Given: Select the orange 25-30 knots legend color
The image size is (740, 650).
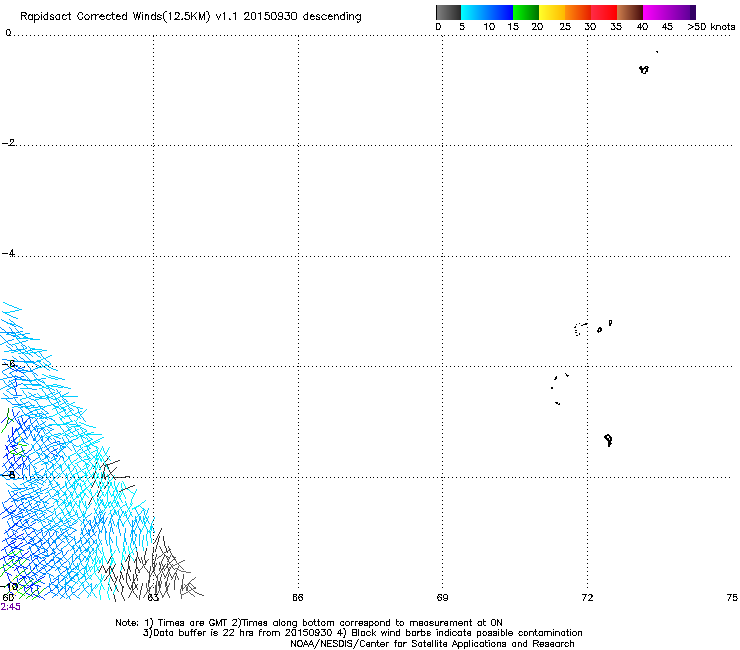Looking at the screenshot, I should [578, 12].
